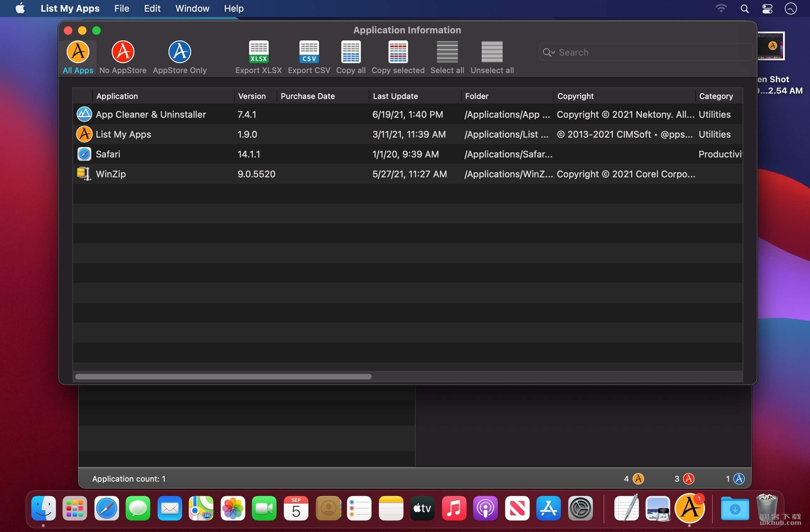This screenshot has height=532, width=810.
Task: Open System Preferences from the Dock
Action: (x=580, y=509)
